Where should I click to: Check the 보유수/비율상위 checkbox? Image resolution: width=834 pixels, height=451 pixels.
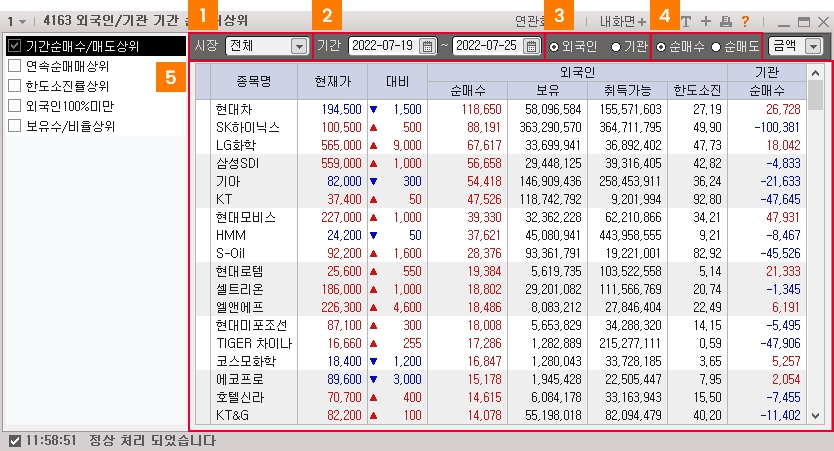coord(15,126)
